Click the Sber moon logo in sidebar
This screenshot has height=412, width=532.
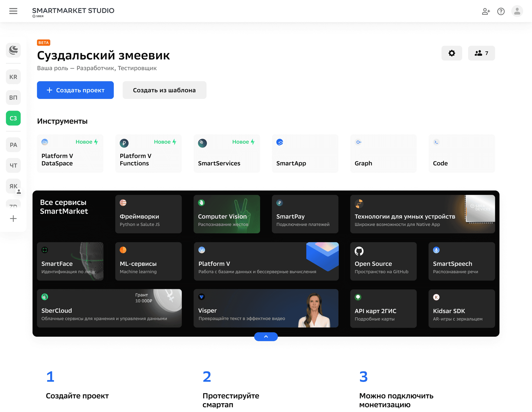pos(13,50)
